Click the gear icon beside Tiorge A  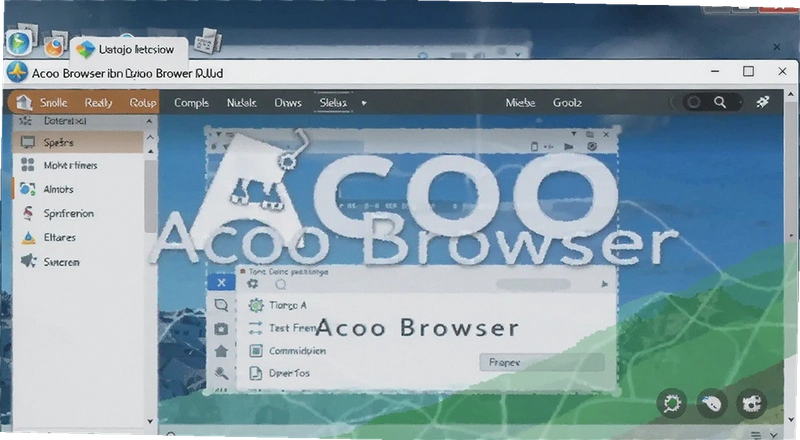pyautogui.click(x=256, y=305)
